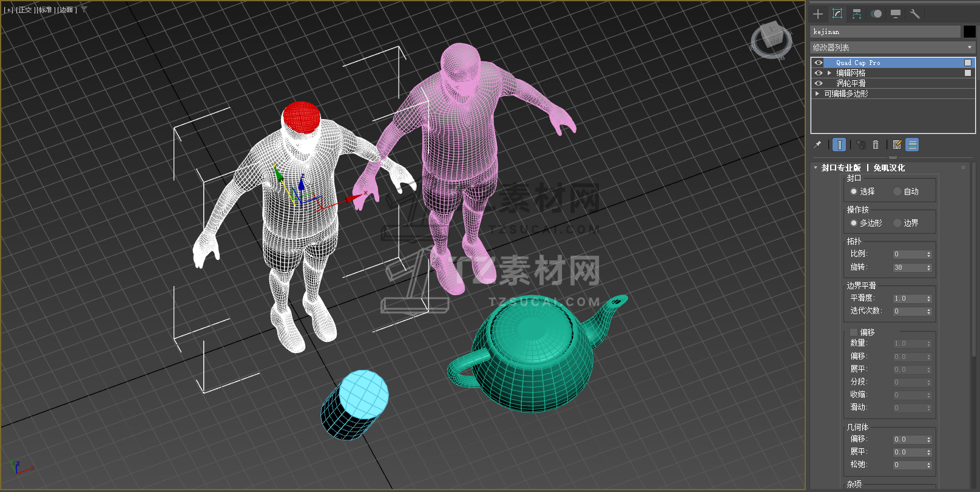This screenshot has height=492, width=980.
Task: Select the 多边形 radio button
Action: pyautogui.click(x=854, y=223)
